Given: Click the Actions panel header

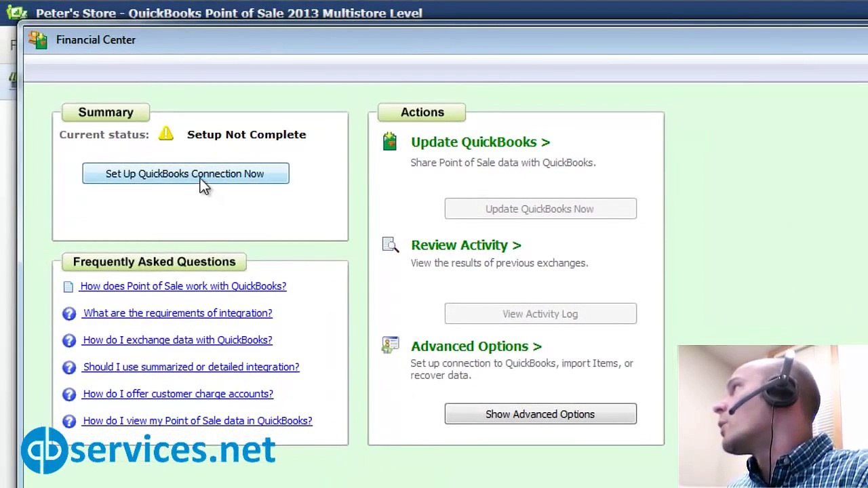Looking at the screenshot, I should [x=422, y=113].
